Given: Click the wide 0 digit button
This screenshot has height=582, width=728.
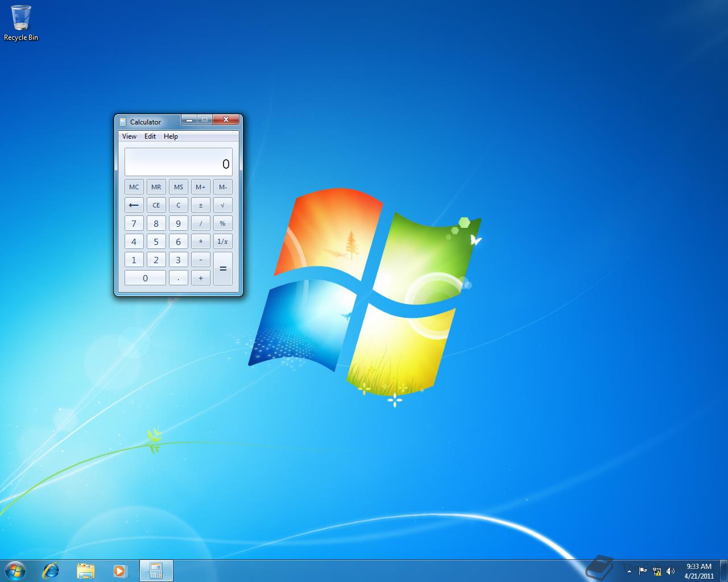Looking at the screenshot, I should 145,278.
